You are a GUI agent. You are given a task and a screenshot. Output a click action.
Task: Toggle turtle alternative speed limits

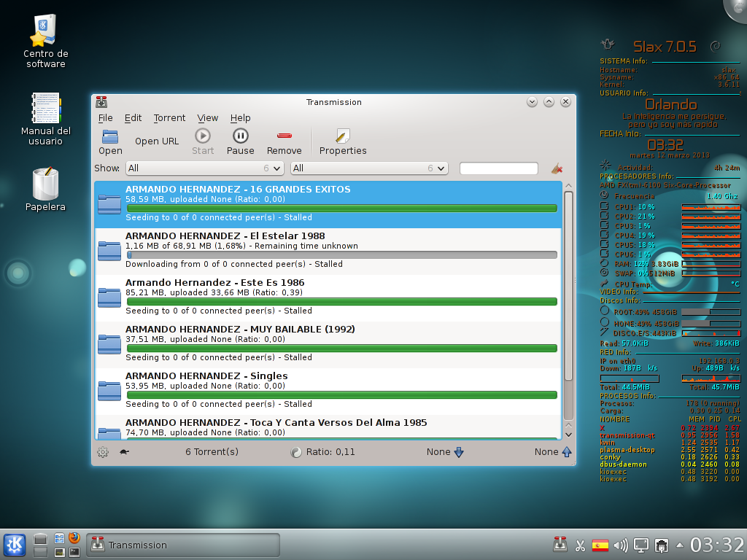[124, 452]
